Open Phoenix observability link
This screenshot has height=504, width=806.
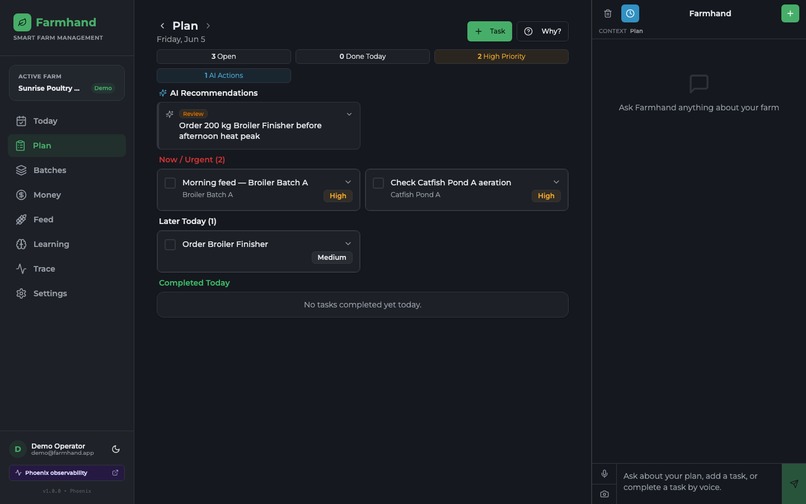[67, 473]
